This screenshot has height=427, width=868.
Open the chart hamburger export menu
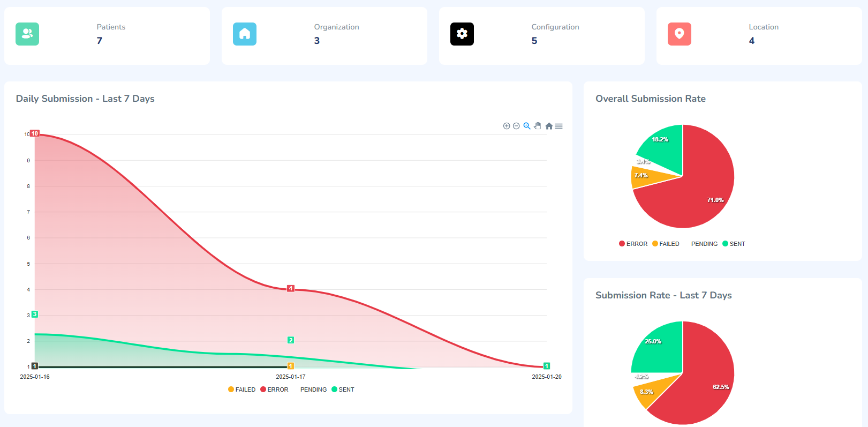tap(559, 126)
